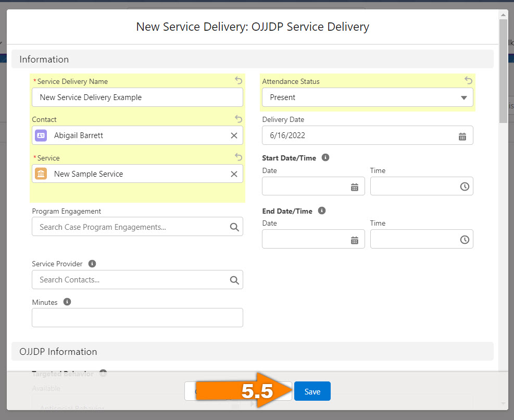Click the revert arrow beside Service
The image size is (514, 420).
pos(238,157)
